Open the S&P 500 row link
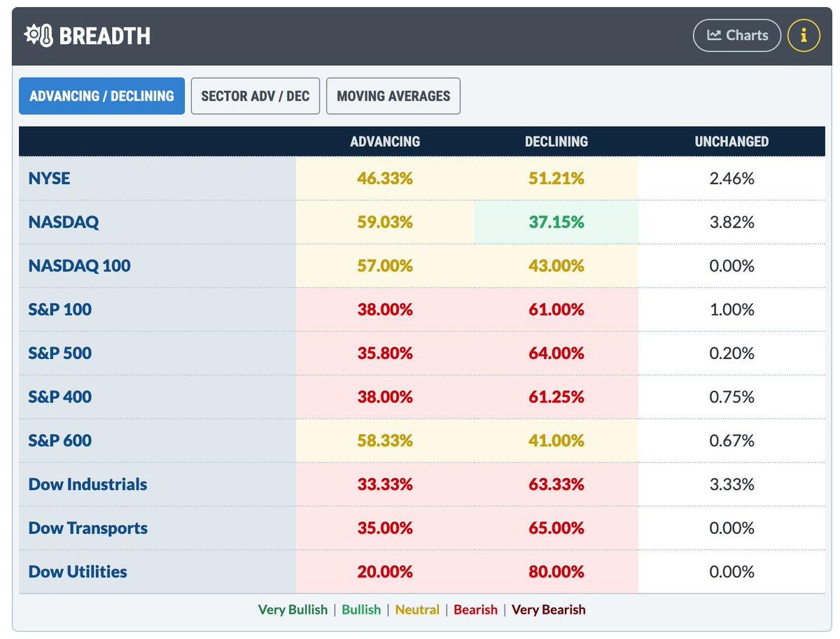 (x=60, y=353)
